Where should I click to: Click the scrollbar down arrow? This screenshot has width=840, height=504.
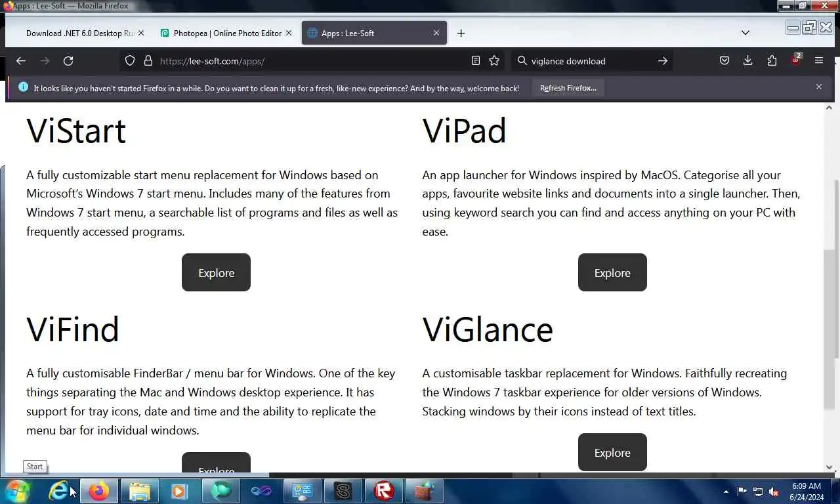click(829, 467)
